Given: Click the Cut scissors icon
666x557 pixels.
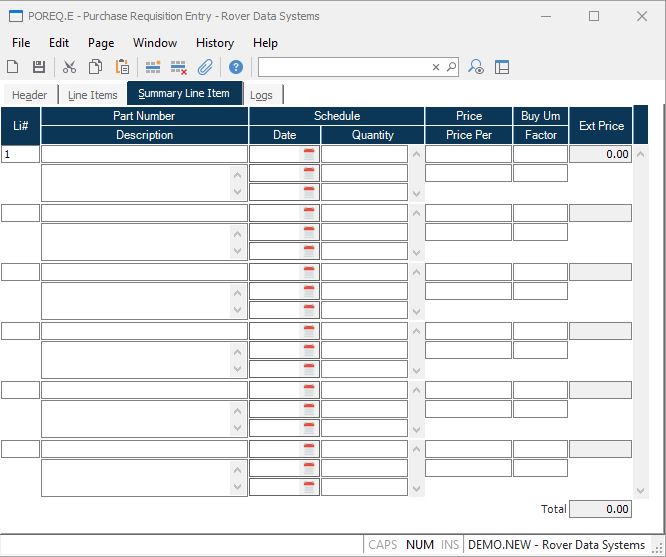Looking at the screenshot, I should point(69,67).
